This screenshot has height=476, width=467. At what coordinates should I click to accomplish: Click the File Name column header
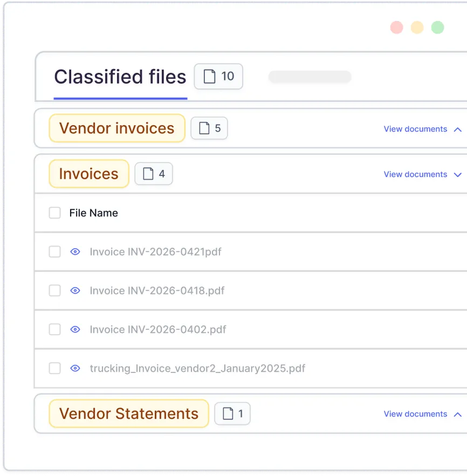tap(93, 213)
